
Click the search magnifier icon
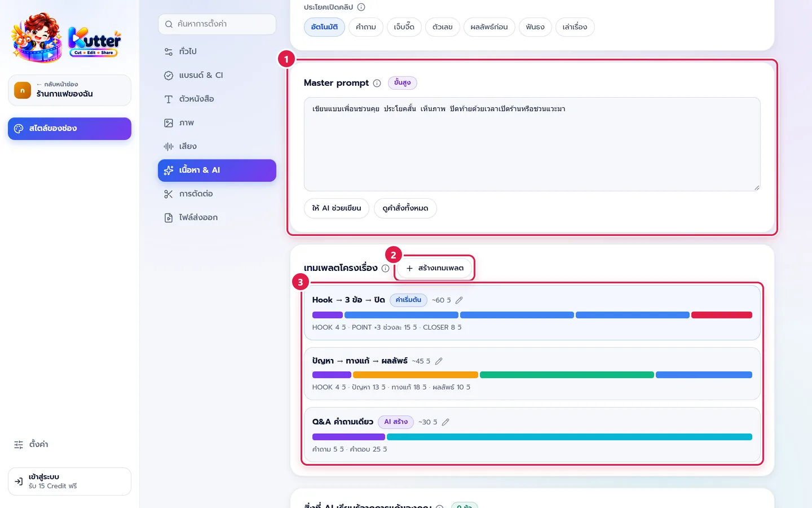[169, 24]
